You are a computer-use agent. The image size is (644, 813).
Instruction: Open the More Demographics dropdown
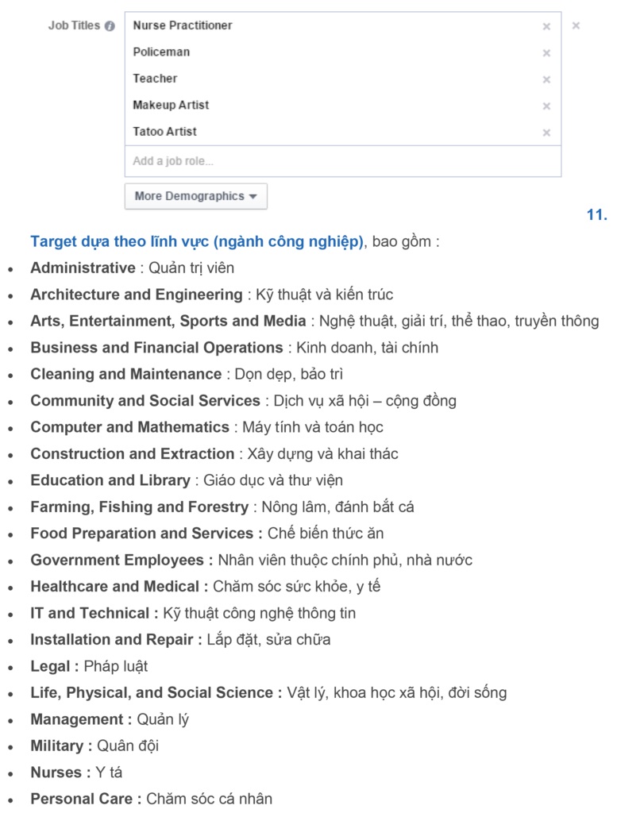195,196
